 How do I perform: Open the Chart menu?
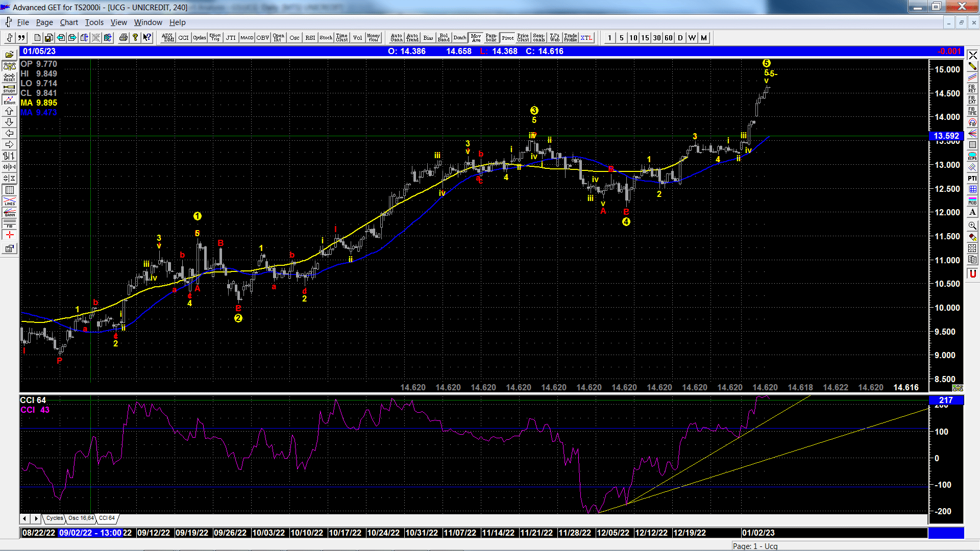tap(69, 22)
